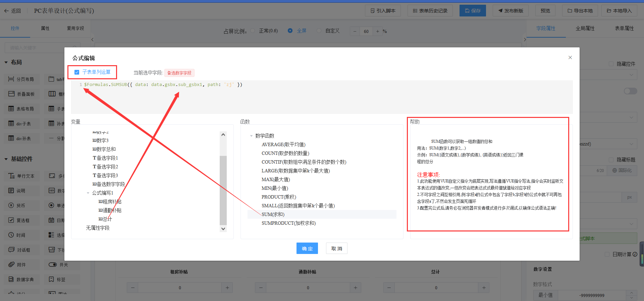644x301 pixels.
Task: Add 复选框 control
Action: tap(22, 220)
